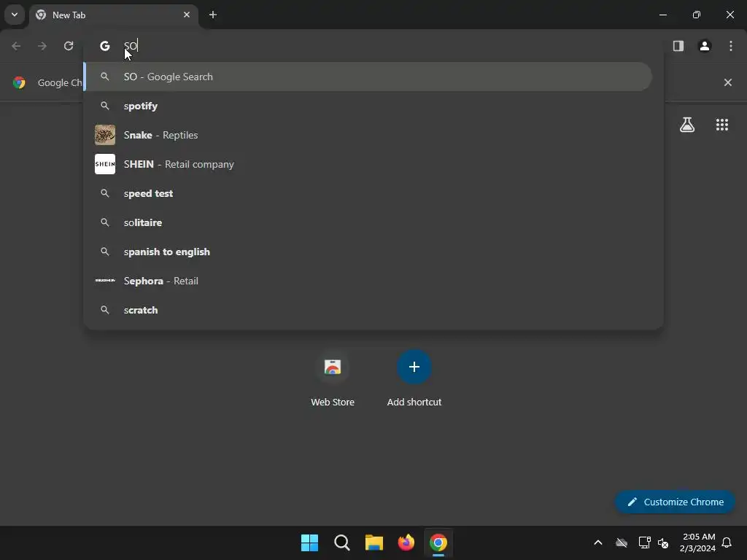Open the clock showing 2:05 AM
The height and width of the screenshot is (560, 747).
click(697, 542)
